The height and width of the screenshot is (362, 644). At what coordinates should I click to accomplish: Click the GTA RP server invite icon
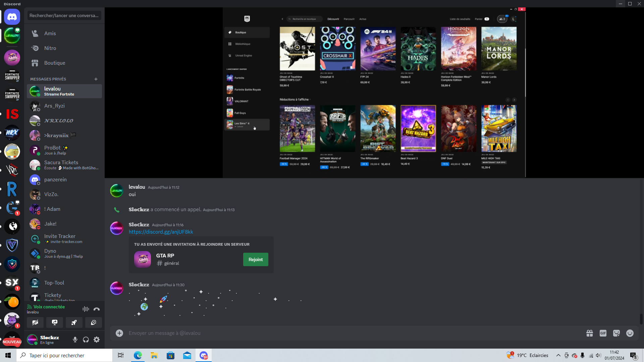tap(143, 259)
